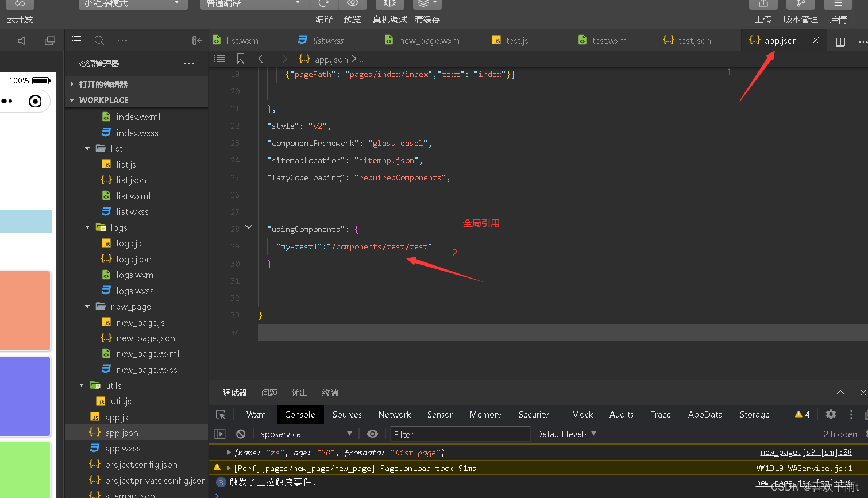
Task: Expand the 打开的编辑器 section
Action: coord(136,84)
